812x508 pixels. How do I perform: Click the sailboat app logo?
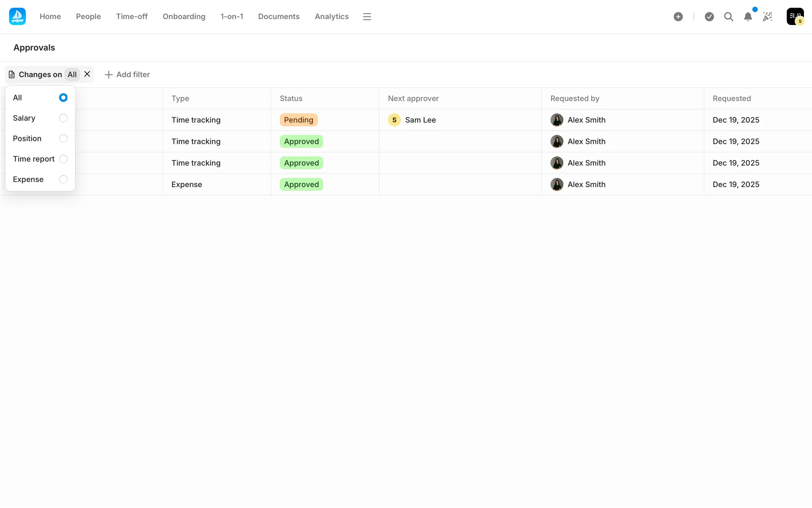(17, 17)
